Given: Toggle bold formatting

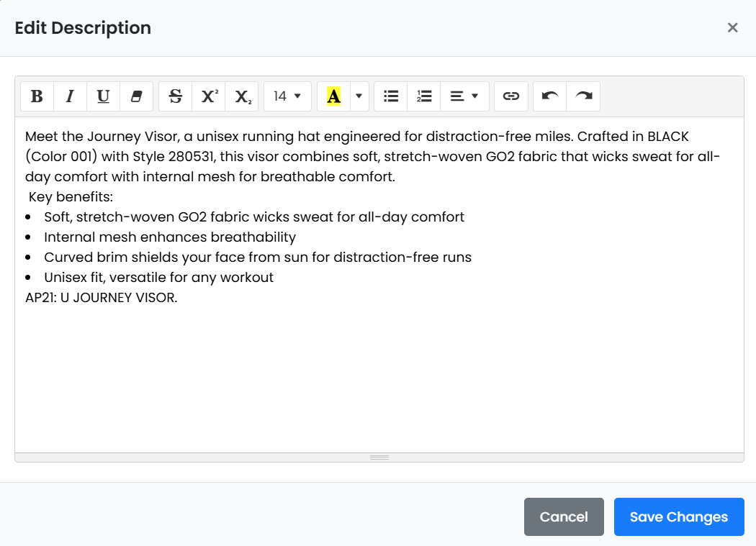Looking at the screenshot, I should 37,96.
